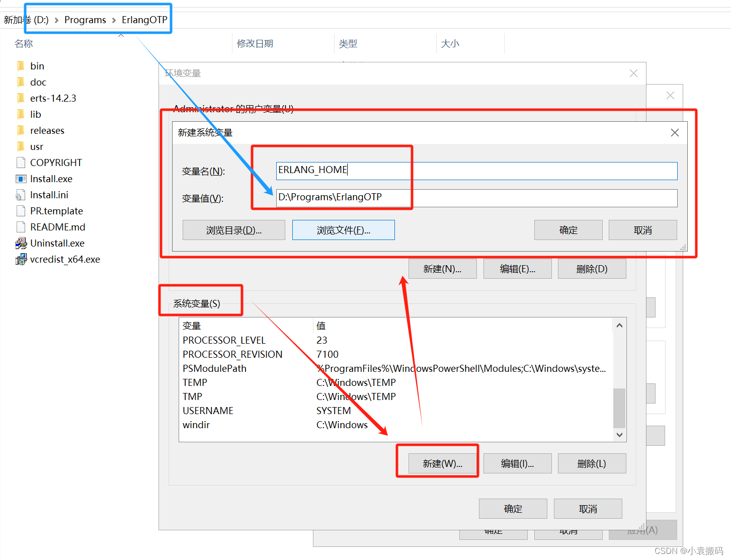Click the Install.exe application icon

(21, 179)
